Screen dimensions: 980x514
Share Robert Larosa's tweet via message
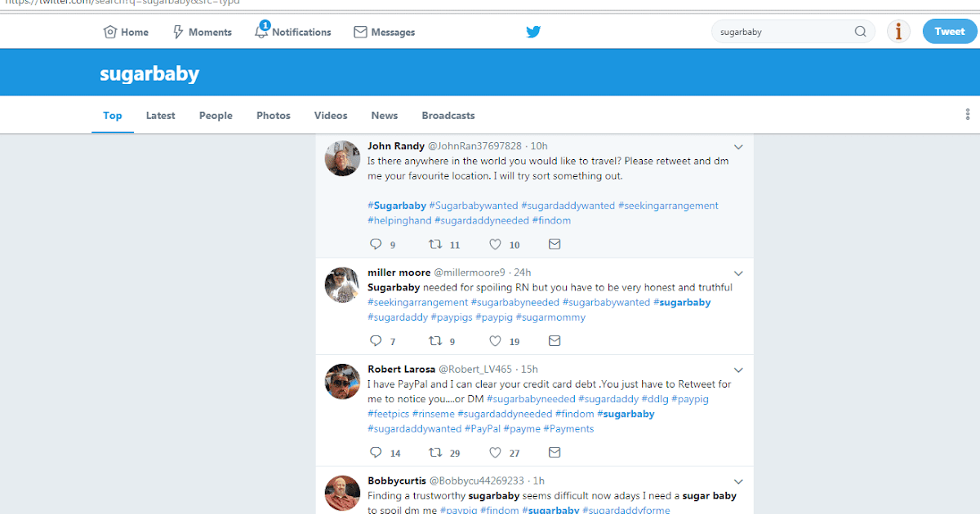pos(555,452)
